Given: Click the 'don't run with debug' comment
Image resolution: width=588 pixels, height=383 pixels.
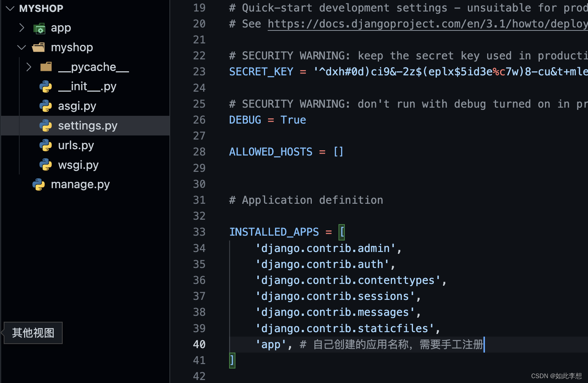Looking at the screenshot, I should click(408, 104).
